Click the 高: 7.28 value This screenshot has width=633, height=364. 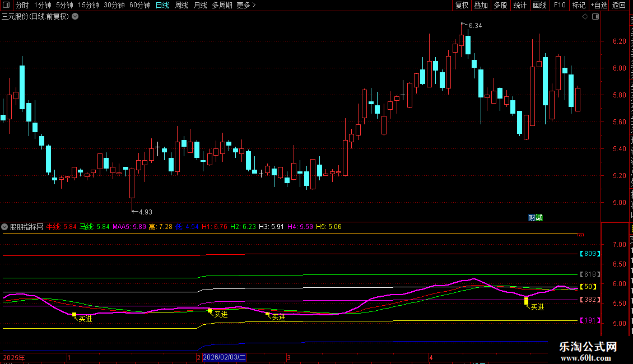(161, 227)
